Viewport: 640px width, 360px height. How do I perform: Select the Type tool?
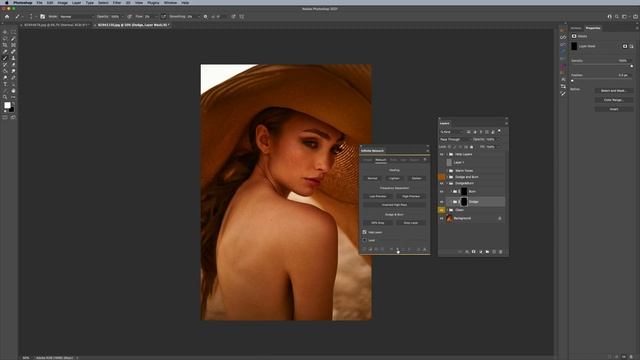pyautogui.click(x=5, y=84)
